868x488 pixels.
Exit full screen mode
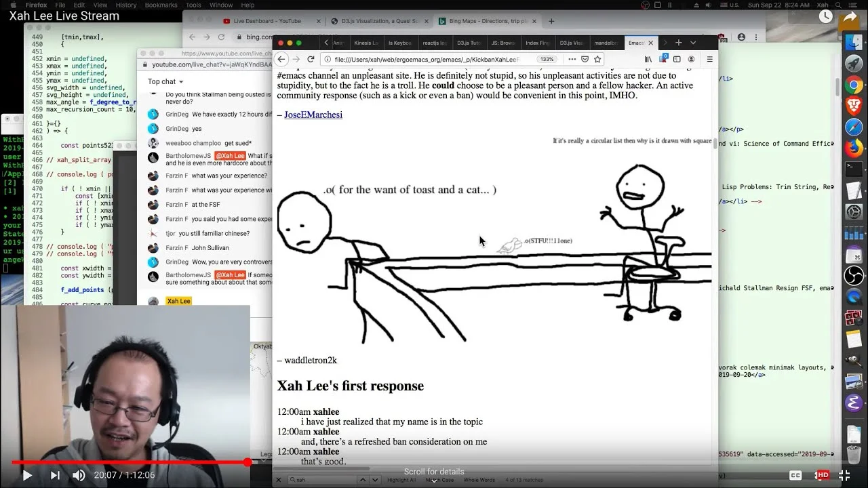(x=845, y=475)
